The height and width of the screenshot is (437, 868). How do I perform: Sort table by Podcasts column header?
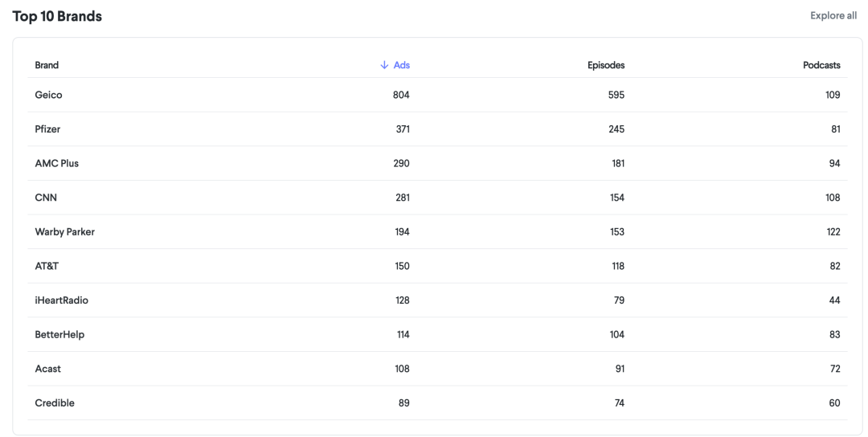821,65
